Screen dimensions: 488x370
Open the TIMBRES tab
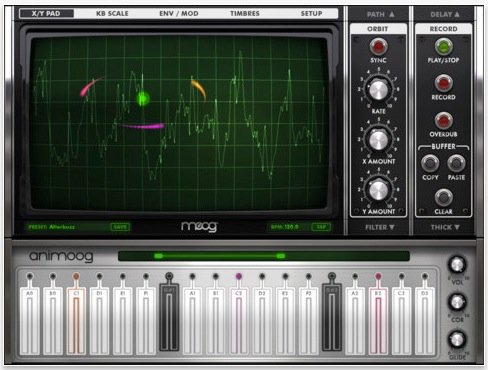pos(245,14)
